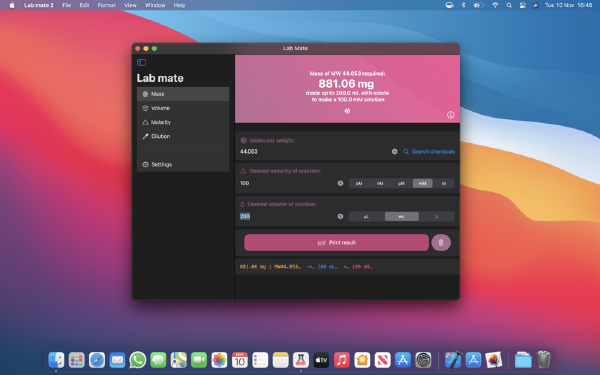This screenshot has height=375, width=600.
Task: Select L volume unit
Action: coord(437,217)
